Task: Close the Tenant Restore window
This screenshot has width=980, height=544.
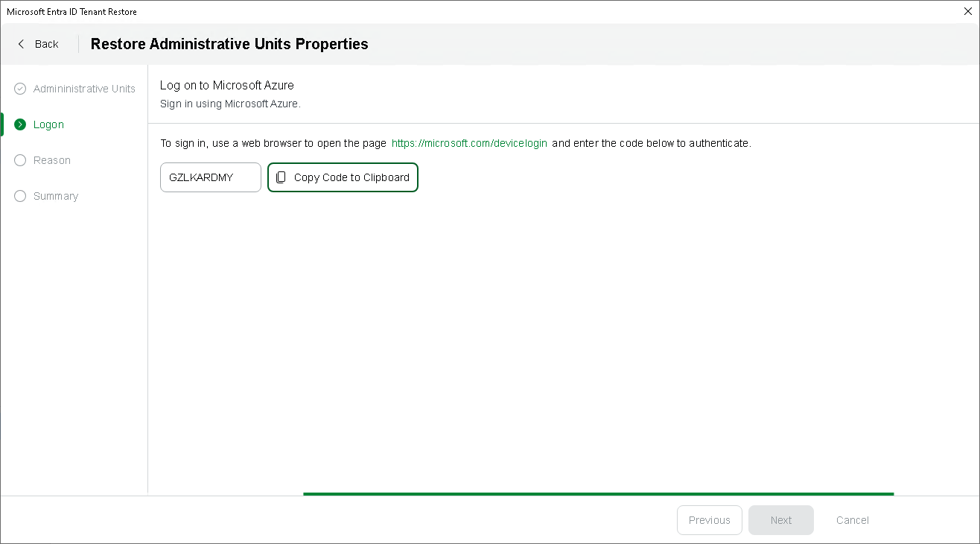Action: [x=967, y=11]
